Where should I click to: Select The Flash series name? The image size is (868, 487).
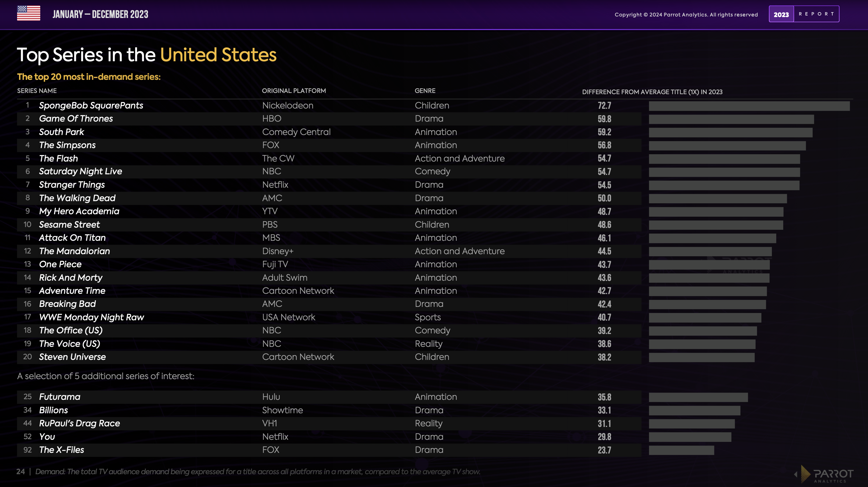click(x=58, y=158)
